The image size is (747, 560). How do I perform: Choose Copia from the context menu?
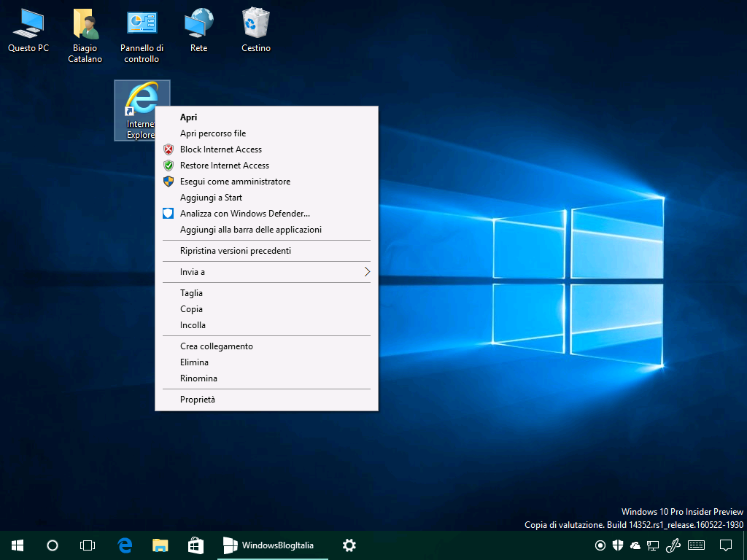pos(267,309)
